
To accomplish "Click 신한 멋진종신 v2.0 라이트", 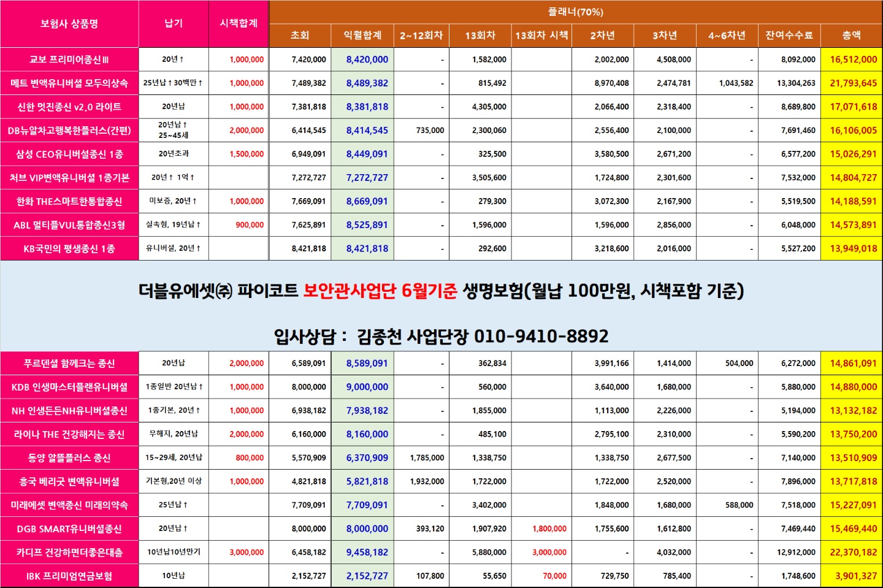I will [x=69, y=107].
